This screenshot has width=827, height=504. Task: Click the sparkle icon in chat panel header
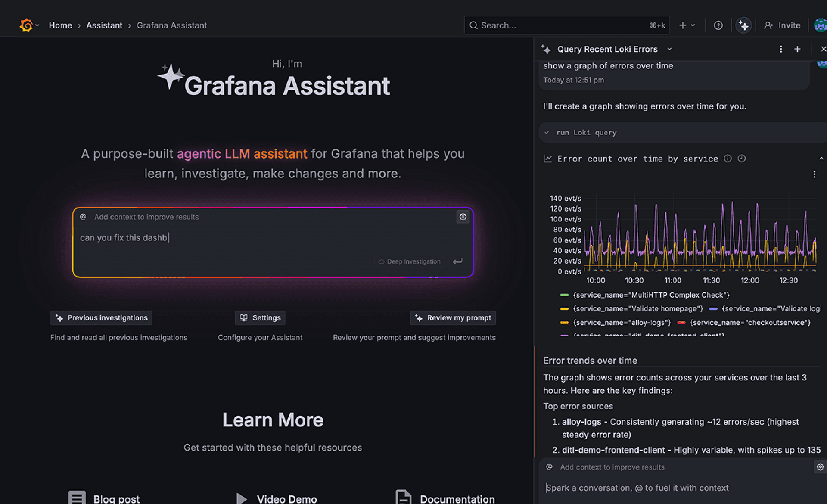coord(546,49)
